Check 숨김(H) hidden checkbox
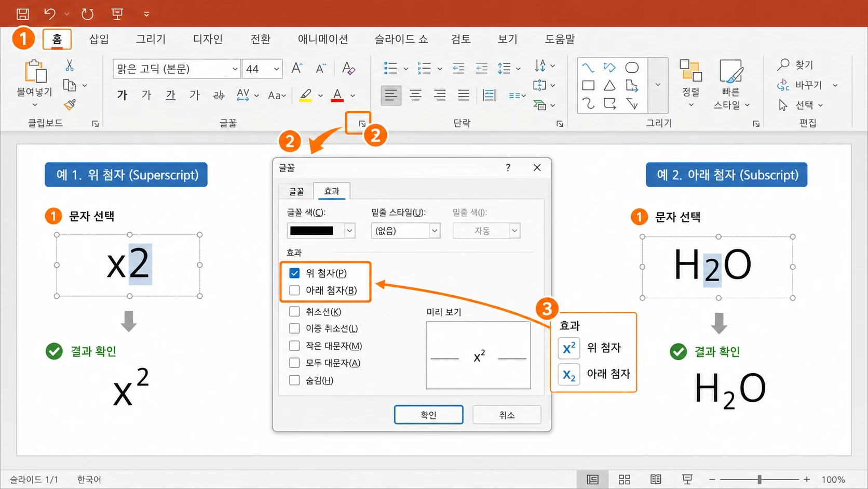This screenshot has height=489, width=868. coord(294,380)
